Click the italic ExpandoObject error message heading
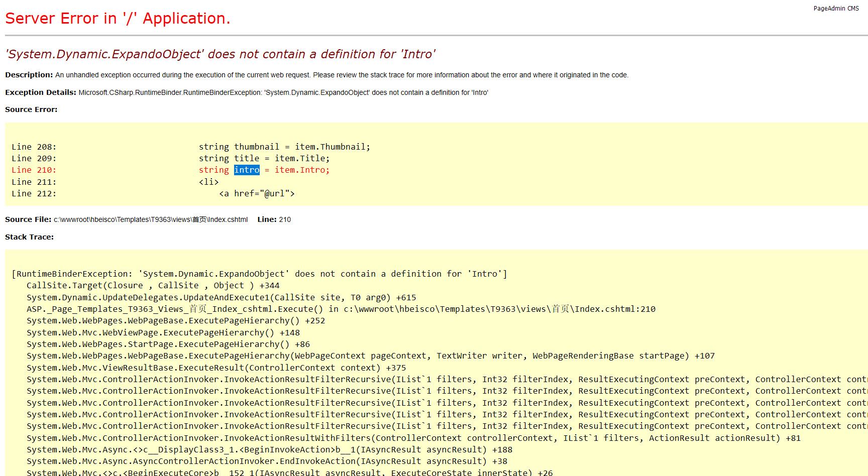868x476 pixels. click(x=220, y=54)
